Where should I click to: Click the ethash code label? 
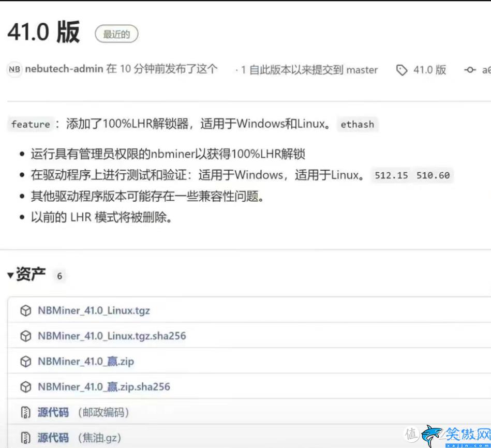pyautogui.click(x=358, y=124)
